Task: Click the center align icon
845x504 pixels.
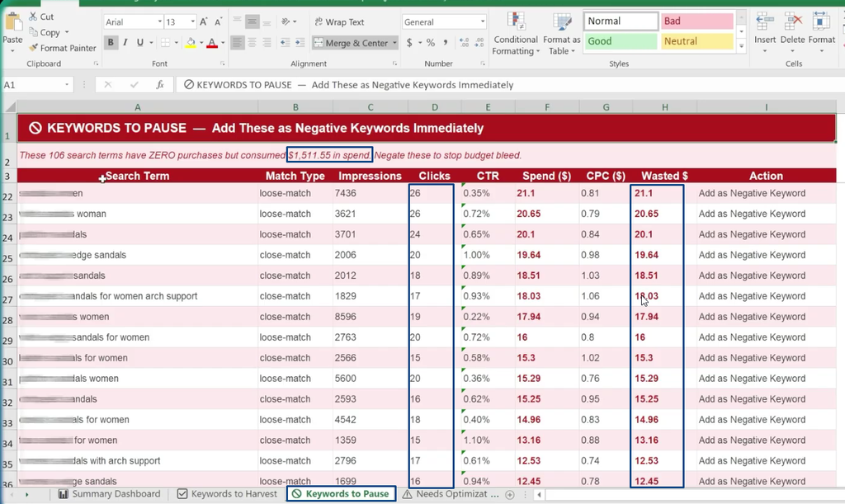Action: point(253,43)
